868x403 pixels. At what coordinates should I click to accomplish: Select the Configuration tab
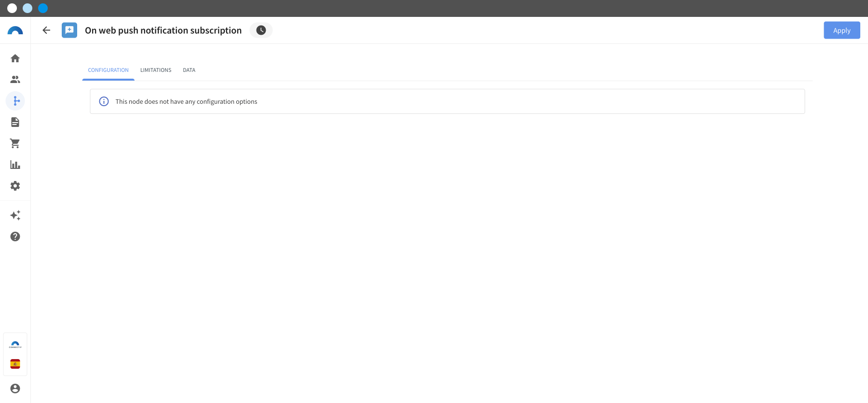[108, 70]
